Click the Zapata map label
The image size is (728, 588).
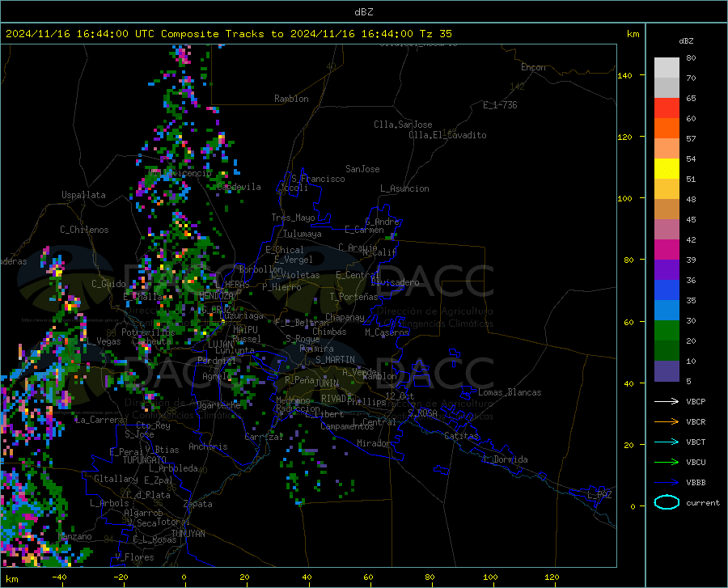tap(198, 504)
